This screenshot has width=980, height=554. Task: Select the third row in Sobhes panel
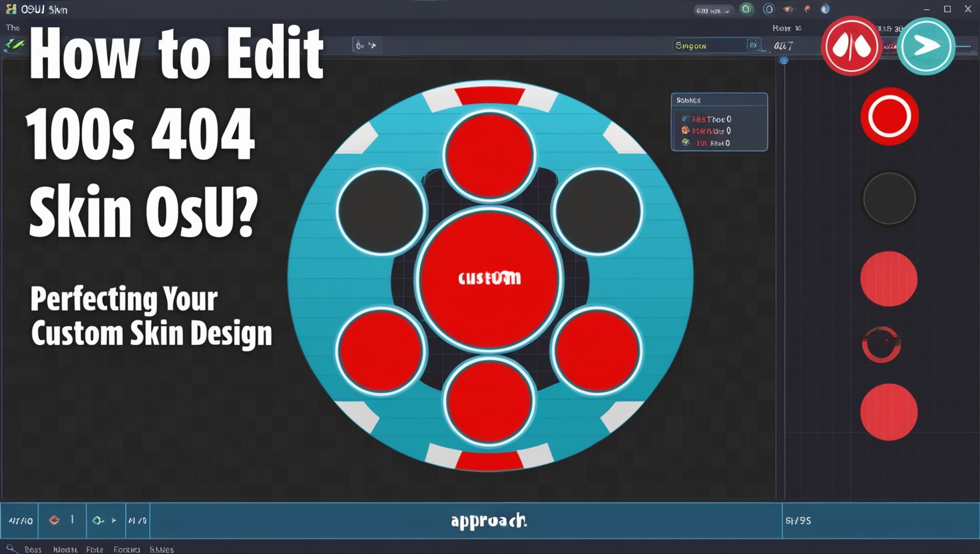pyautogui.click(x=707, y=143)
